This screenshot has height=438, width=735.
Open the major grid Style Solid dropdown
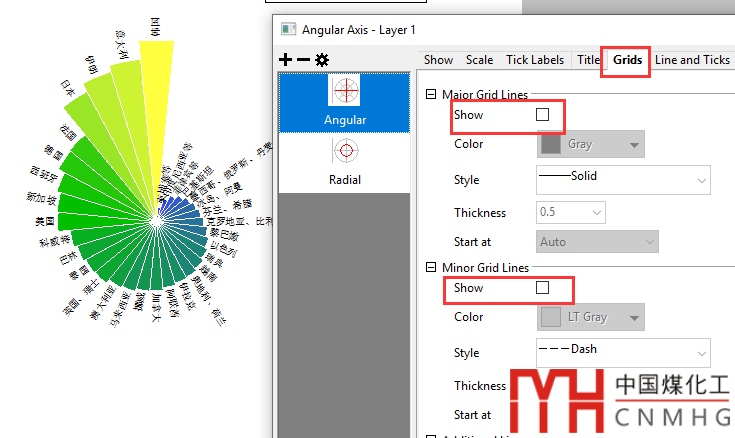(x=622, y=180)
